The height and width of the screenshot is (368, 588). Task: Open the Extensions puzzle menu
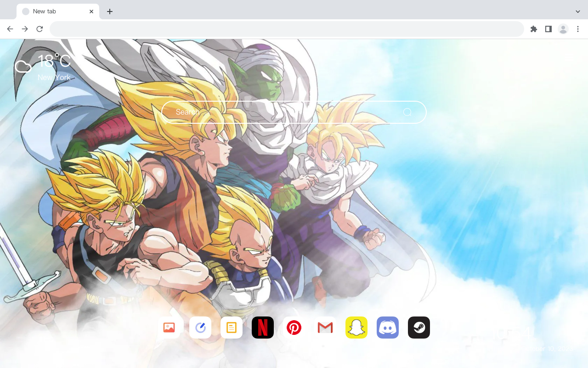[534, 29]
